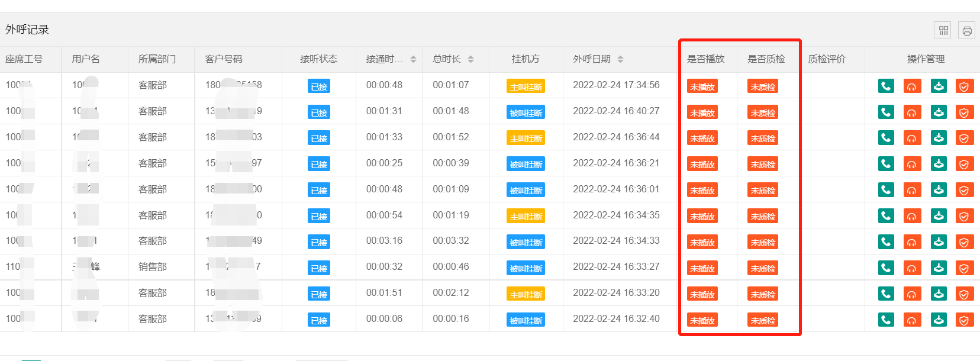Click the 主叫挂断 badge in first row
Image resolution: width=980 pixels, height=361 pixels.
point(526,87)
